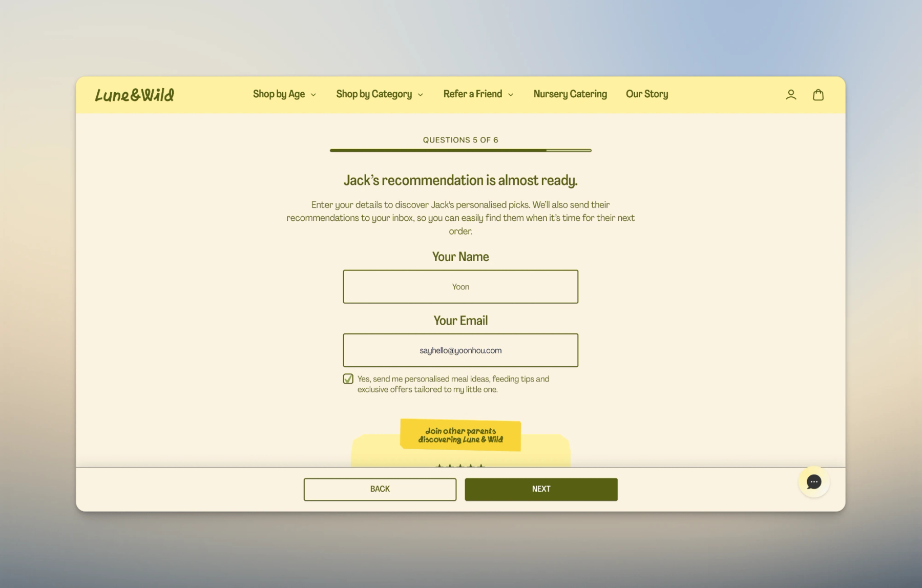The height and width of the screenshot is (588, 922).
Task: Open the Shop by Age menu label
Action: 279,94
